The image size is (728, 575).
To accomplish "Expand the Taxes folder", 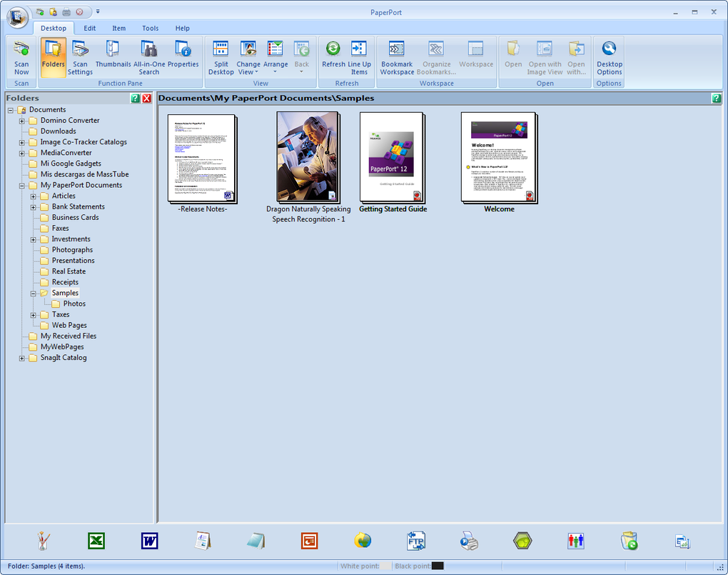I will [x=34, y=315].
